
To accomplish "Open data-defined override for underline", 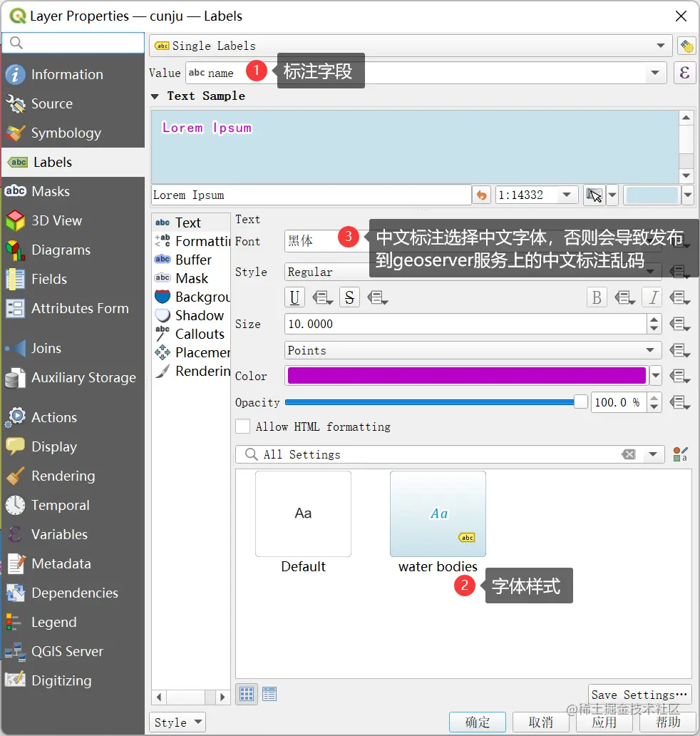I will click(322, 297).
